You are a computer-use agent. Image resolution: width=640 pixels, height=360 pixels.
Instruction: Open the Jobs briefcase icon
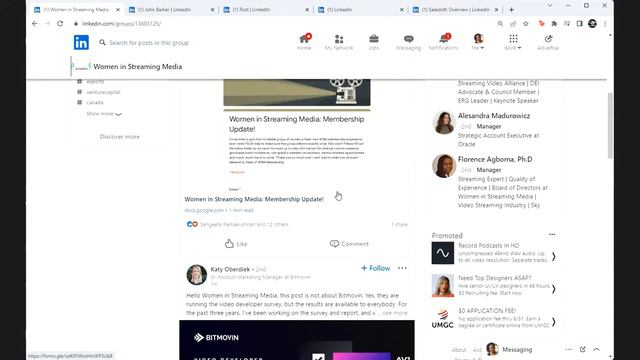[374, 42]
